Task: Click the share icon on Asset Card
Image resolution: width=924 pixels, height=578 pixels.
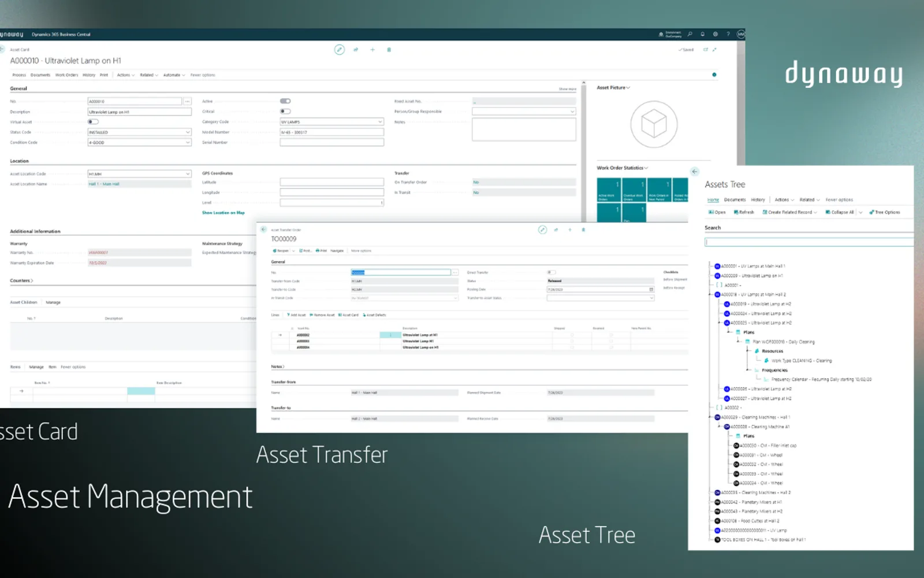Action: click(356, 50)
